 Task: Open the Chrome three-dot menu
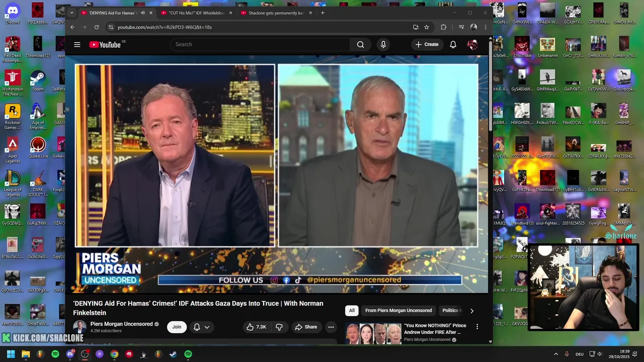486,27
